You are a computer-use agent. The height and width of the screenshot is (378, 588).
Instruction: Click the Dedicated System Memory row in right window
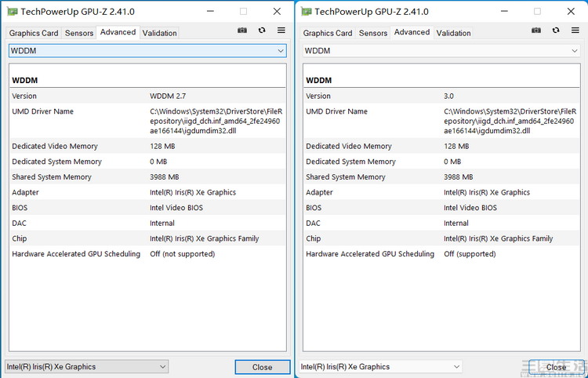coord(441,162)
